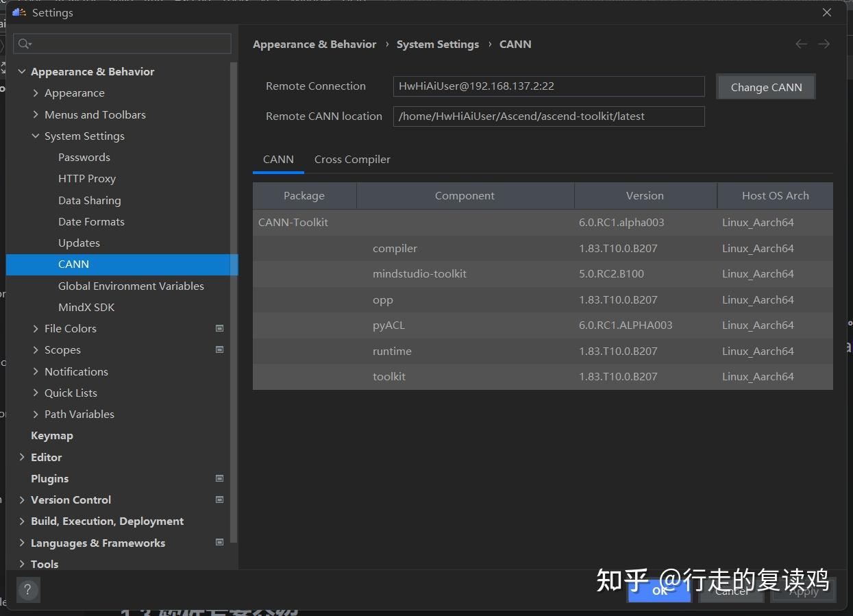Select the compiler component row

(543, 248)
